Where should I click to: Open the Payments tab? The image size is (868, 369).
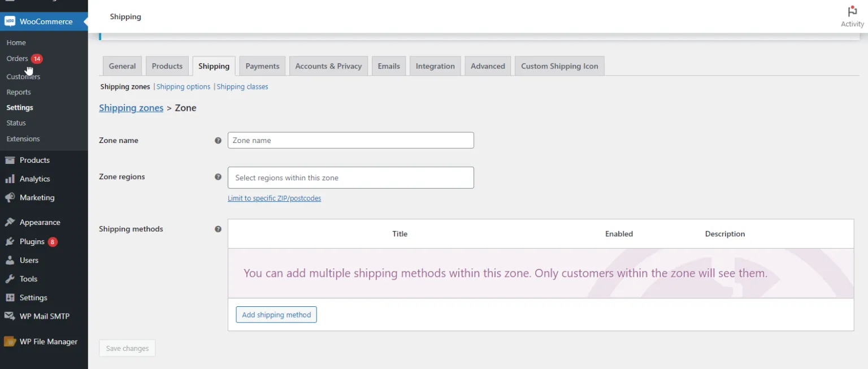point(262,66)
